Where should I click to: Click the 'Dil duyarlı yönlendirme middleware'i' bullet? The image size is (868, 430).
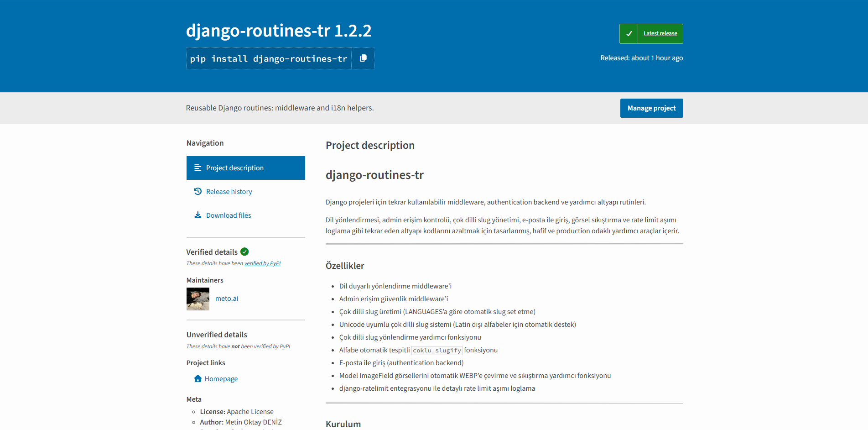point(395,286)
